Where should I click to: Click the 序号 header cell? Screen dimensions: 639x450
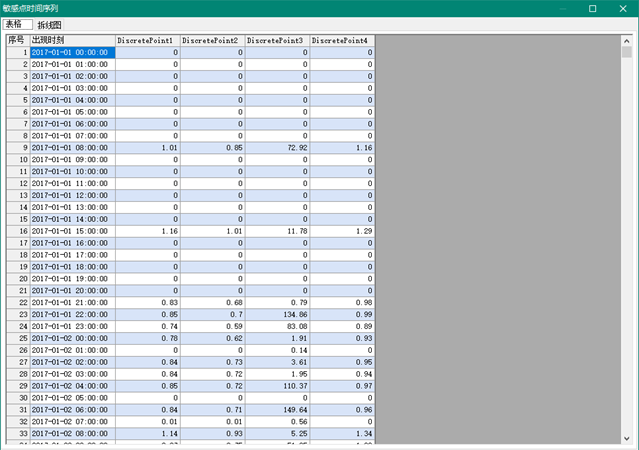pyautogui.click(x=17, y=40)
